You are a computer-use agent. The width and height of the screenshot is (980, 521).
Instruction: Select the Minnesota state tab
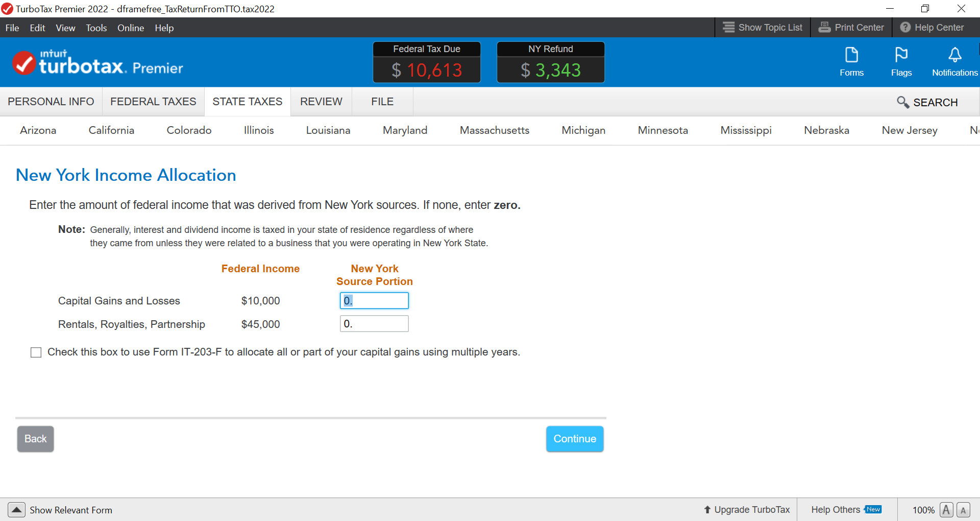pyautogui.click(x=663, y=130)
